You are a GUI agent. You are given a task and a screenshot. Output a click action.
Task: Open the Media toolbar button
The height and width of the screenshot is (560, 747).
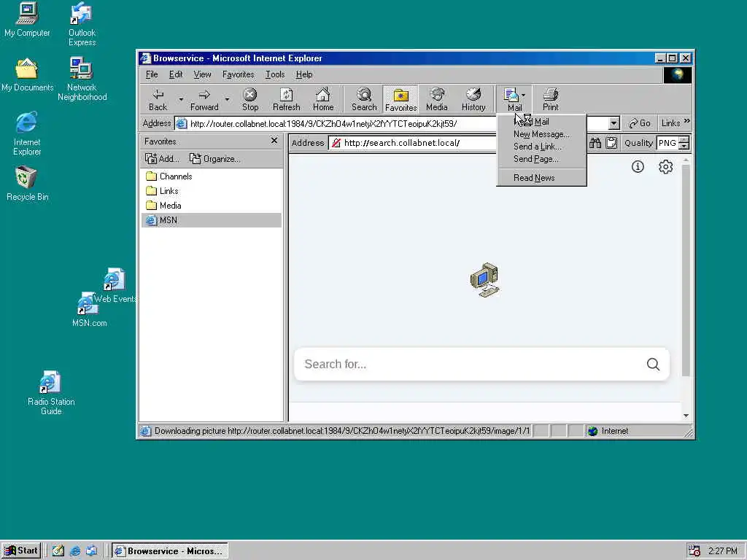(437, 99)
